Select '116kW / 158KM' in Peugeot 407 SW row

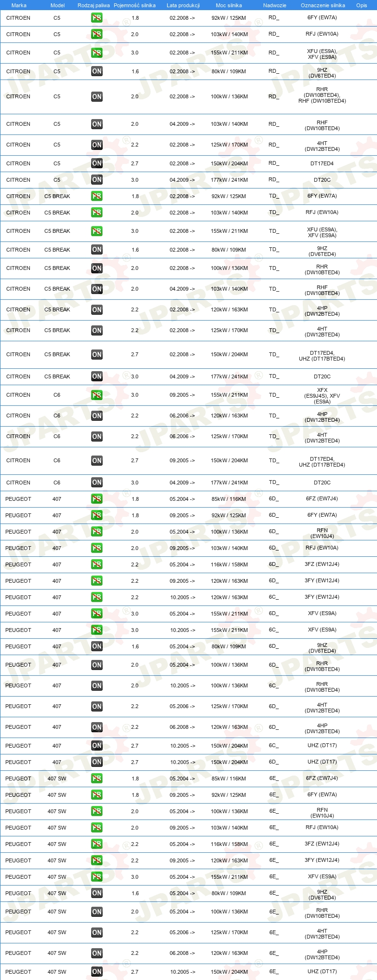(229, 844)
